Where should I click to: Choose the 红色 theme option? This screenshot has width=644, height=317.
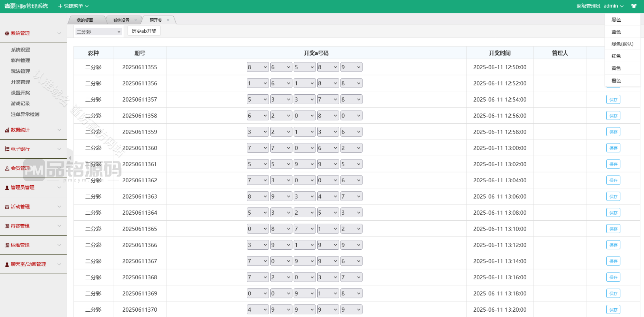622,56
